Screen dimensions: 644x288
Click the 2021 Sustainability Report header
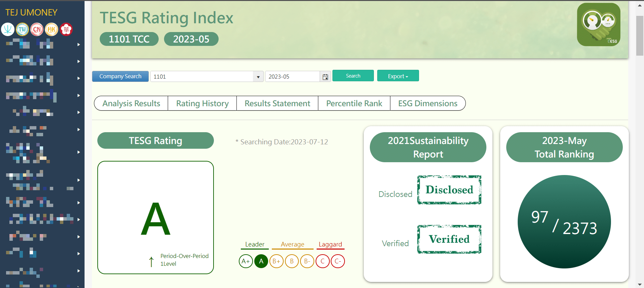(428, 147)
